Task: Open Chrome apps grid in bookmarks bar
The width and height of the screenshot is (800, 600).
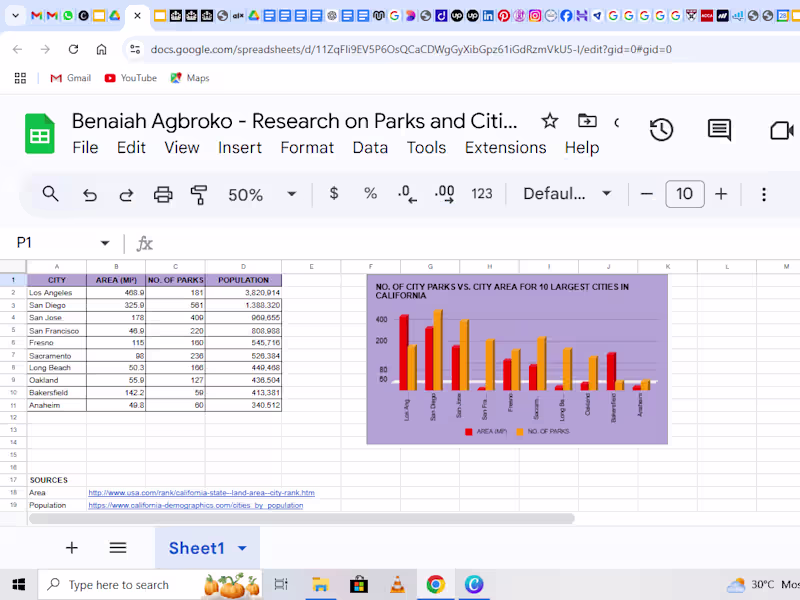Action: 20,78
